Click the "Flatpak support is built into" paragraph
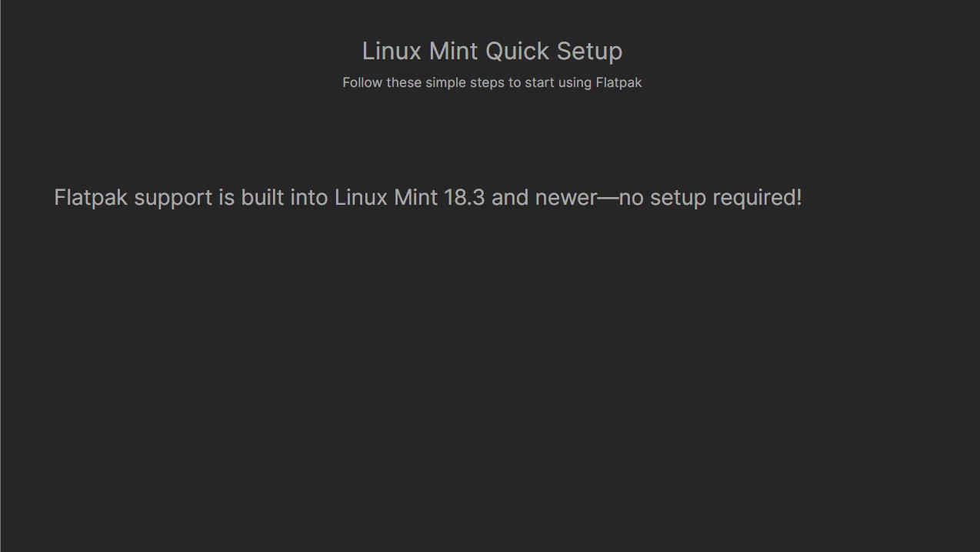This screenshot has height=552, width=980. coord(428,198)
